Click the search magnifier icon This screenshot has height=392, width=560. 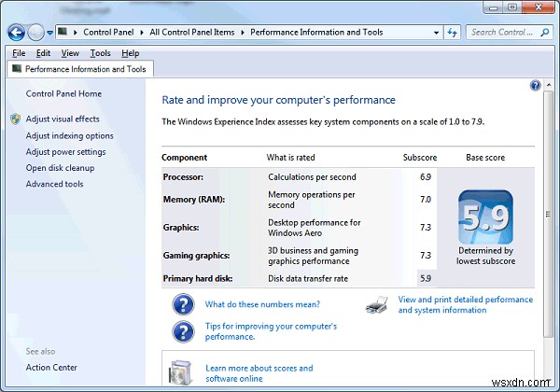[x=545, y=33]
